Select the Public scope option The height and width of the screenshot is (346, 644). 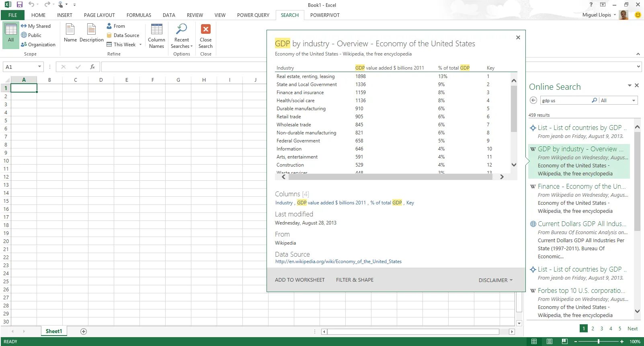point(31,35)
